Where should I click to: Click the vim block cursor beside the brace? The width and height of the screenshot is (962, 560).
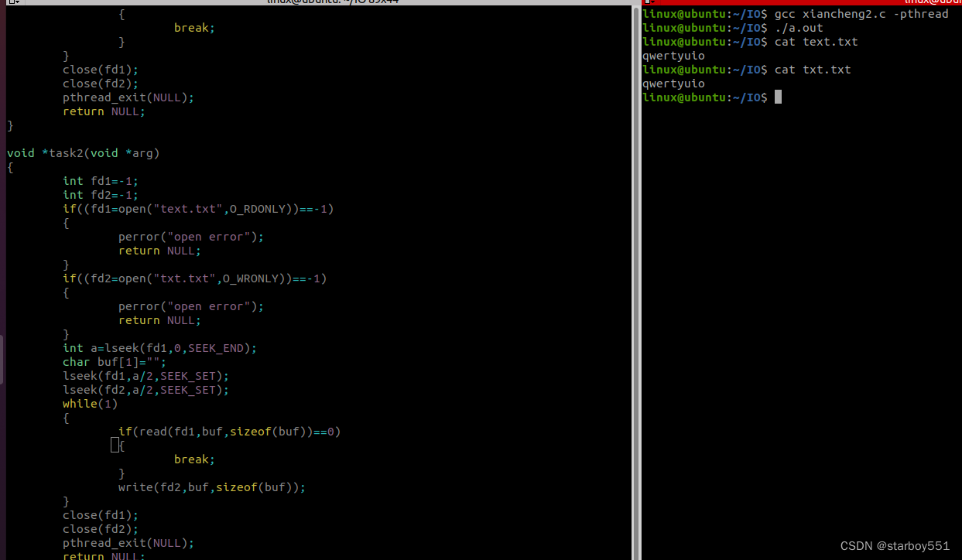tap(115, 446)
